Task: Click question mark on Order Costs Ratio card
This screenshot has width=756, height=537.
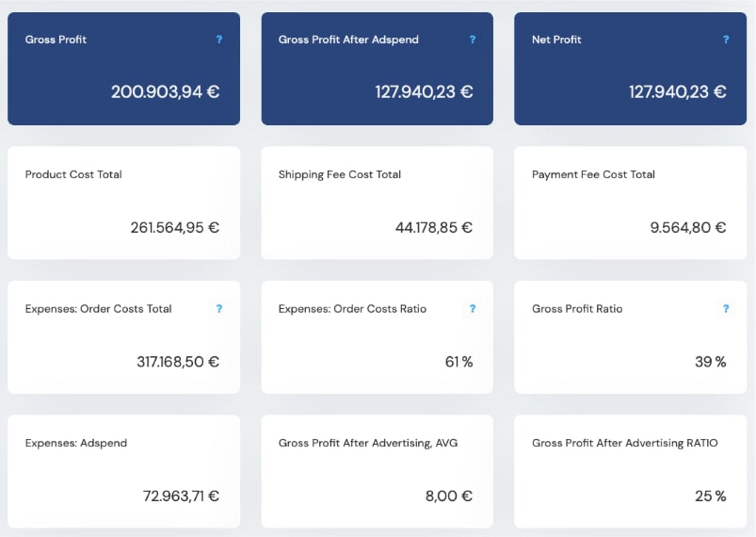Action: point(473,309)
